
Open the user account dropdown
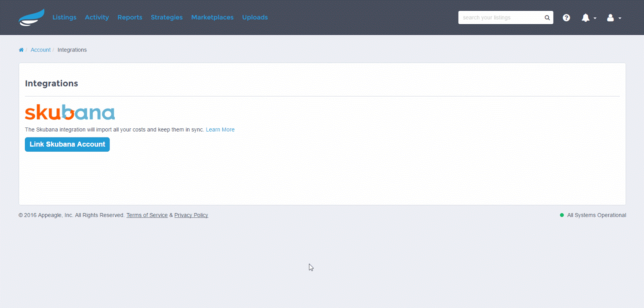(x=614, y=18)
